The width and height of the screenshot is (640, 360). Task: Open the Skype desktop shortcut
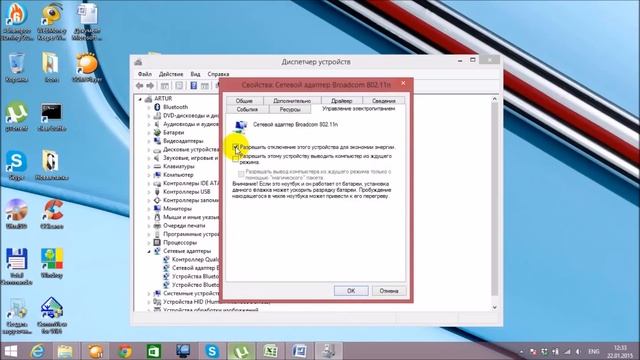click(x=16, y=165)
